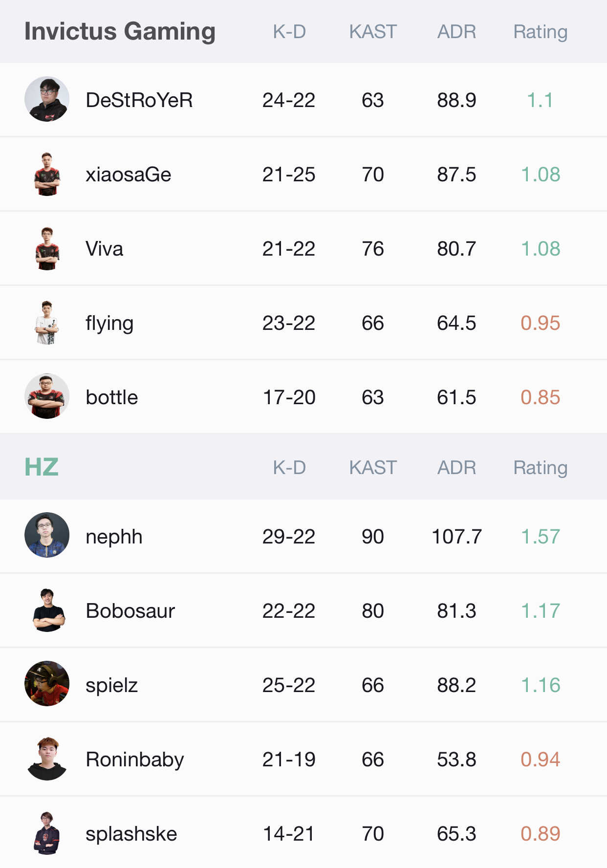
Task: Tap nephh's 1.57 rating value
Action: tap(540, 537)
